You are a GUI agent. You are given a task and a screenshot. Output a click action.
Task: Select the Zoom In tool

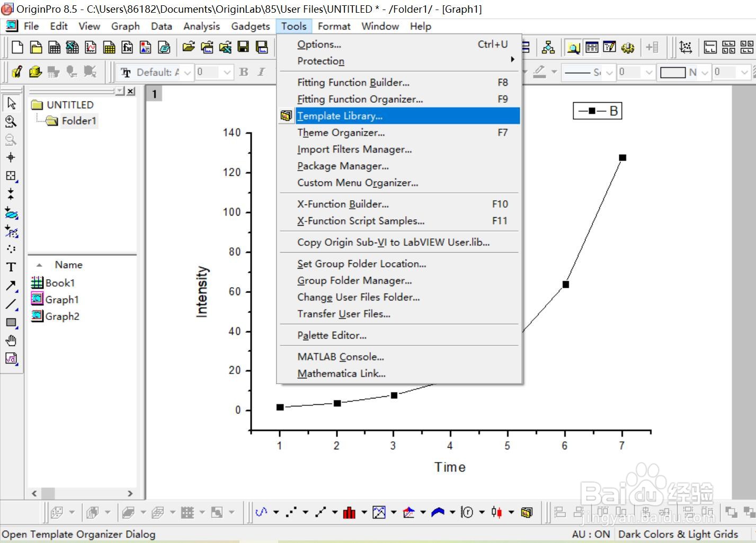[11, 121]
